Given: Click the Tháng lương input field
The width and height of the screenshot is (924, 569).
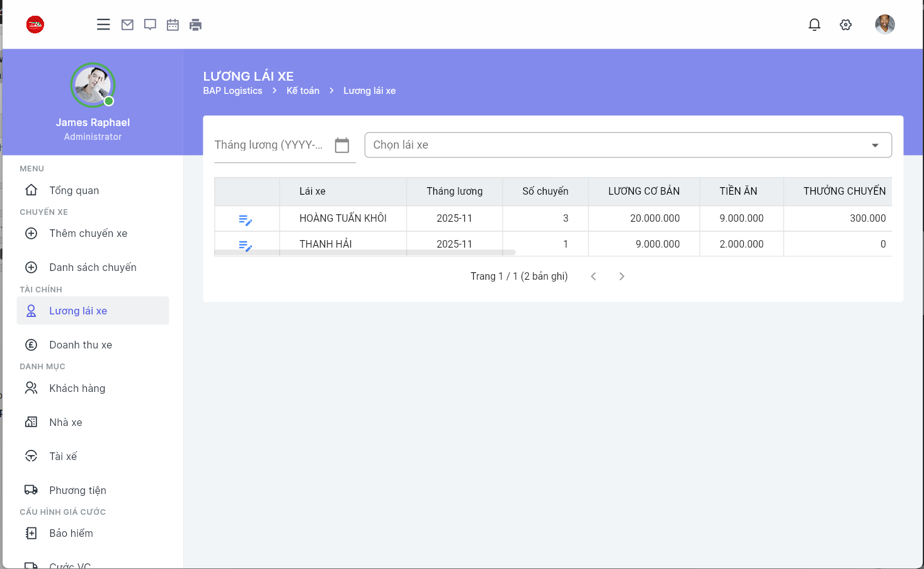Looking at the screenshot, I should tap(269, 146).
